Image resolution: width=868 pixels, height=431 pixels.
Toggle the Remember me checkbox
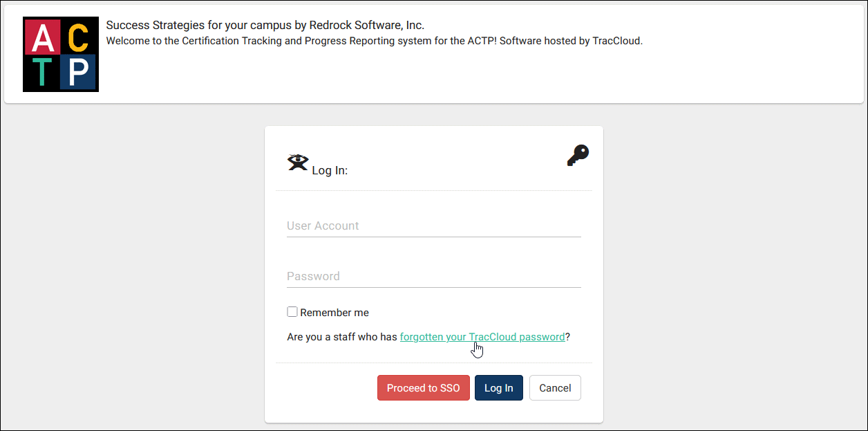(292, 312)
